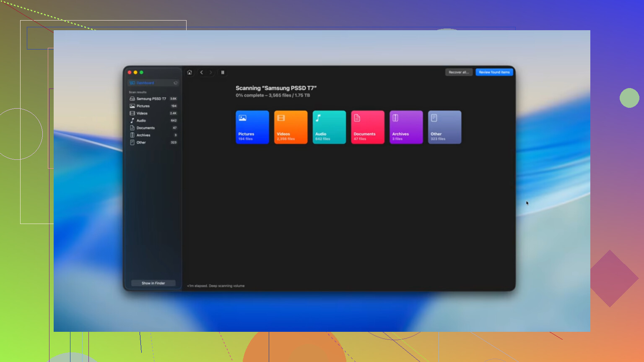Viewport: 644px width, 362px height.
Task: Click the Archives sidebar icon
Action: pyautogui.click(x=132, y=135)
